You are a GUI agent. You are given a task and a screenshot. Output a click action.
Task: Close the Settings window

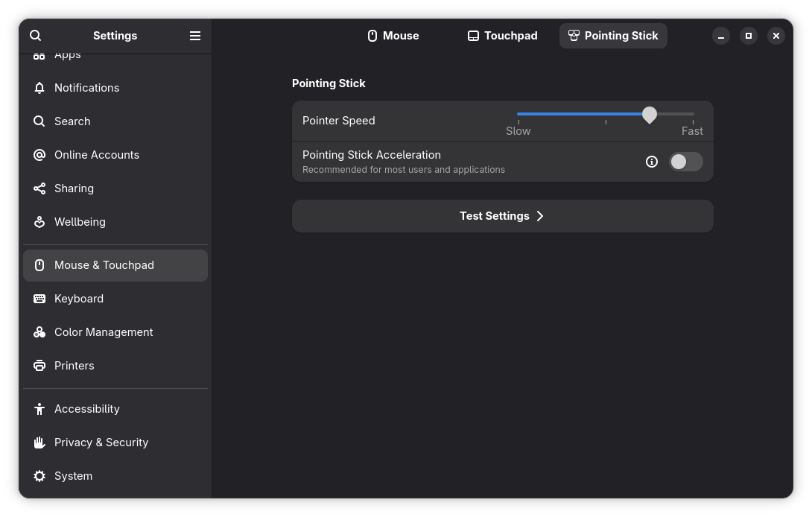[x=775, y=36]
